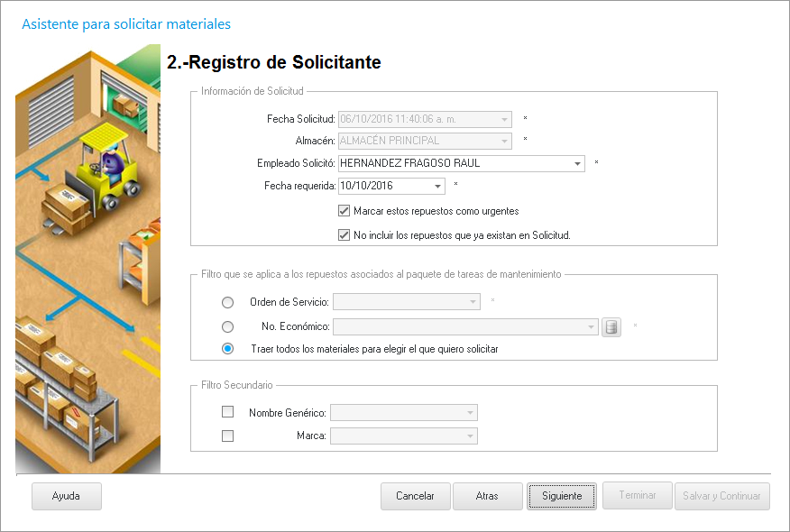Toggle 'Marcar estos repuestos como urgentes' checkbox
The height and width of the screenshot is (532, 790).
coord(344,211)
